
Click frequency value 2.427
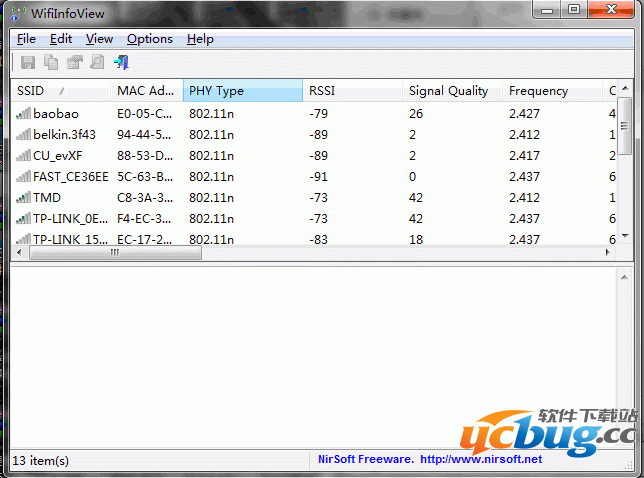(524, 113)
